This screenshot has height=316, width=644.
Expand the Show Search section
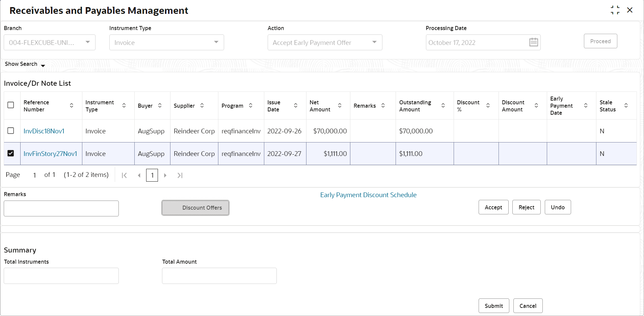(25, 64)
